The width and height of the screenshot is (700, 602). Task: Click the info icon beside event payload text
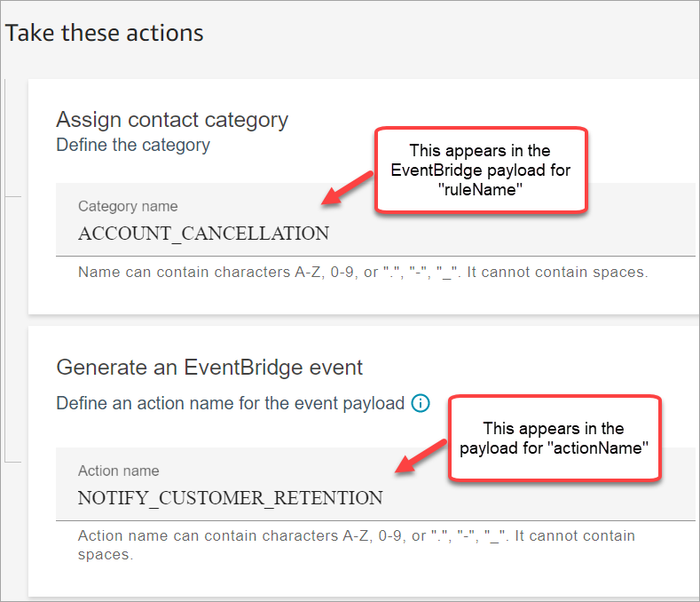[421, 403]
